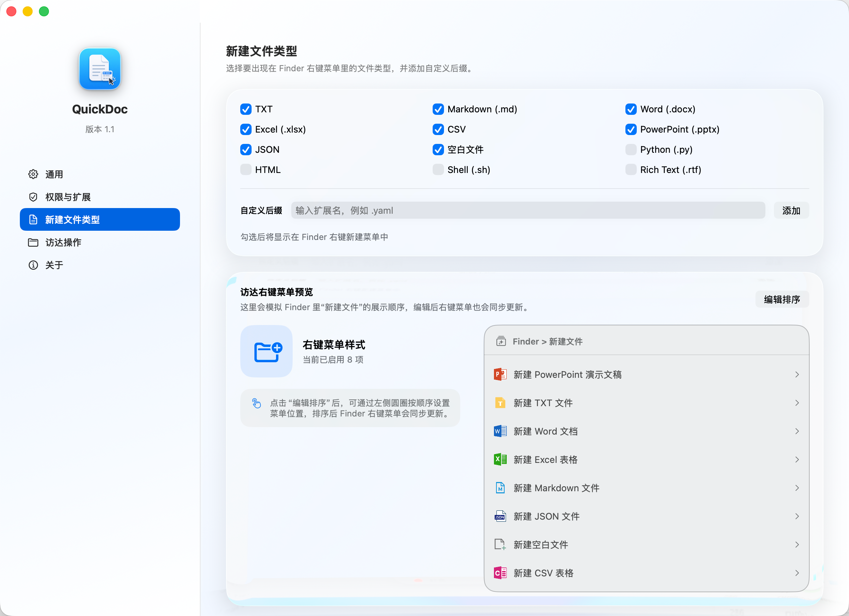Click the blank file icon
The width and height of the screenshot is (849, 616).
[x=500, y=545]
